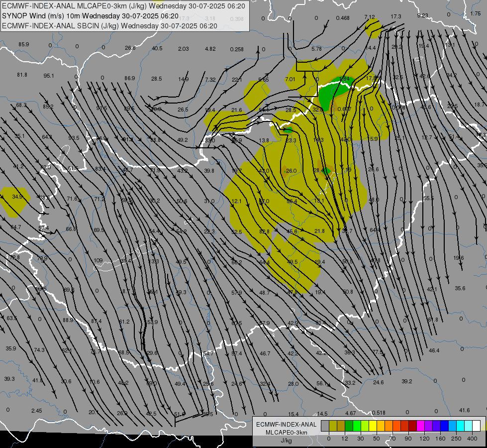
Task: Choose the orange-red legend swatch above 70
Action: coord(396,426)
